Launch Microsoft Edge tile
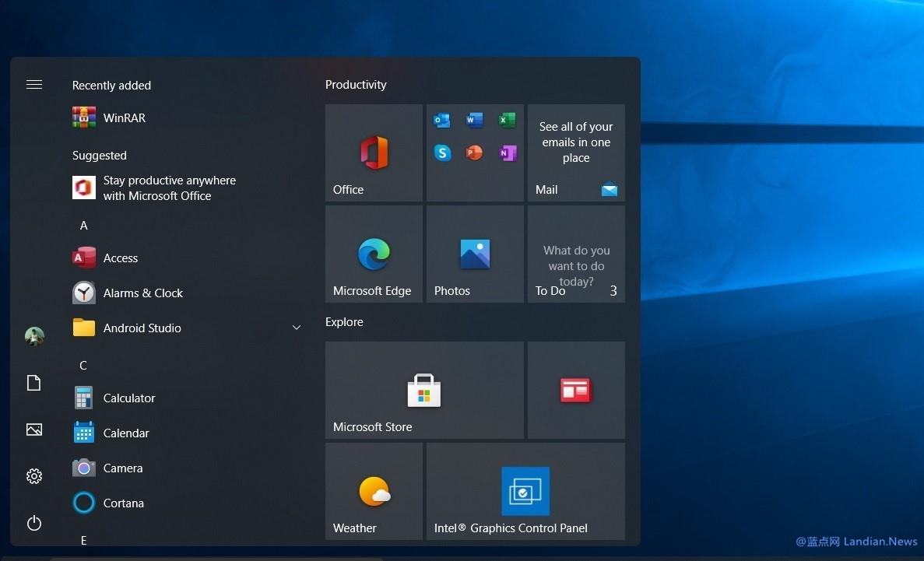The image size is (924, 561). [374, 254]
